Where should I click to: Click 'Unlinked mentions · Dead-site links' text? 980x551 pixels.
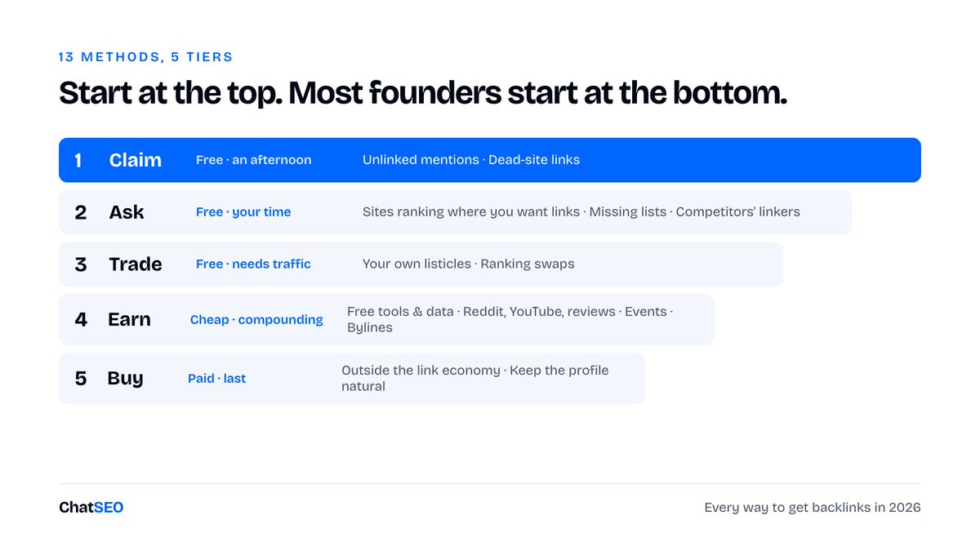(x=471, y=160)
